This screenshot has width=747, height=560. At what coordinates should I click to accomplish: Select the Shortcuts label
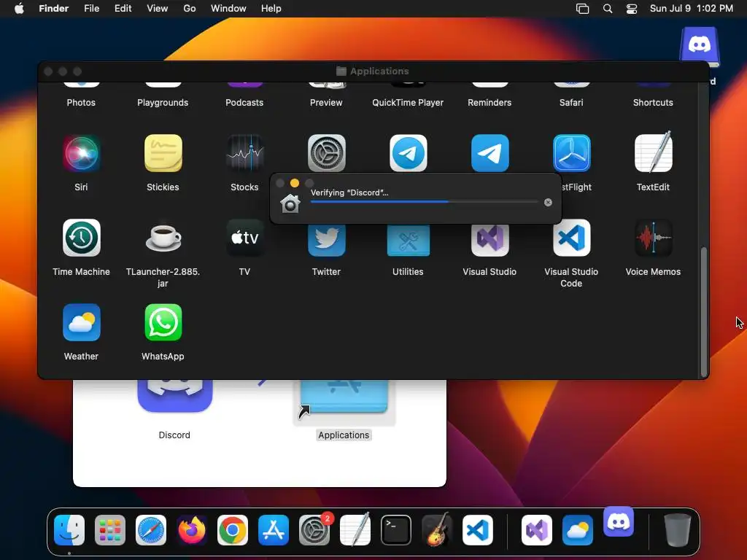point(653,102)
